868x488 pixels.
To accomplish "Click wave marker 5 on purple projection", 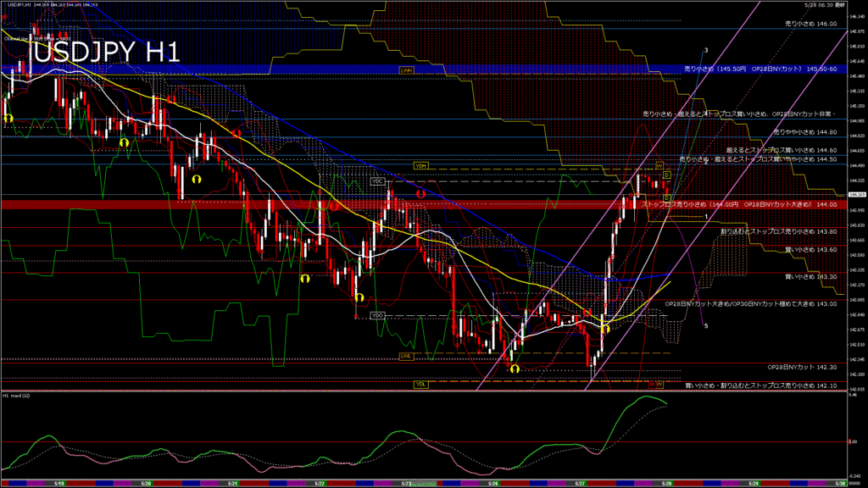I will pos(706,326).
